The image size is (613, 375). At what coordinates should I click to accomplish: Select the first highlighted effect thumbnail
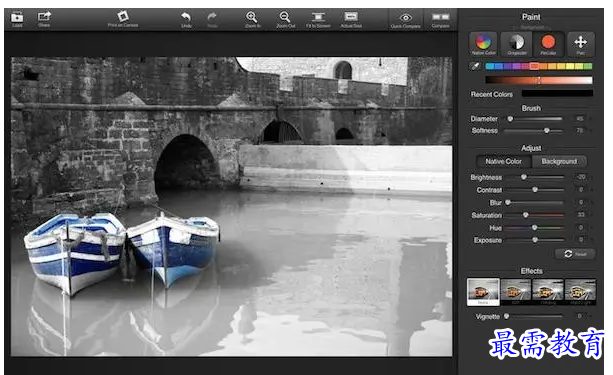pos(483,292)
